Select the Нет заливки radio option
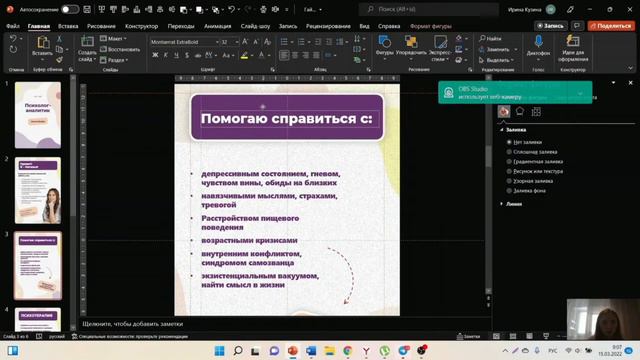The image size is (640, 360). click(x=509, y=142)
